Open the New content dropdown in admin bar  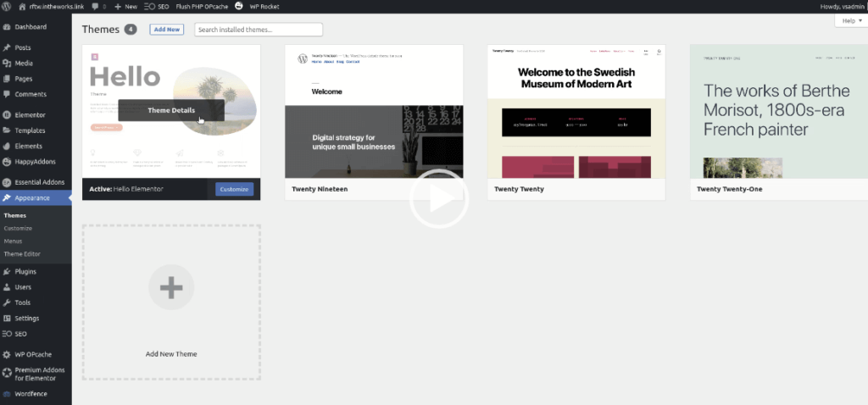126,7
